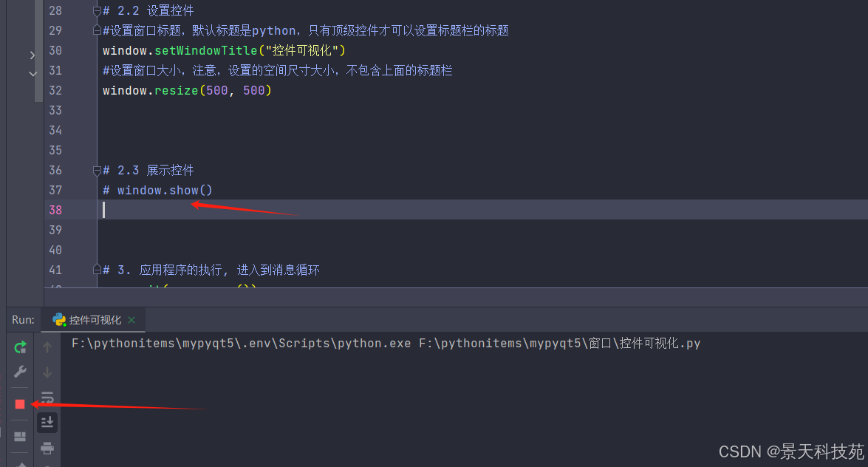Toggle scroll to end in Run console
Screen dimensions: 868x467
47,422
